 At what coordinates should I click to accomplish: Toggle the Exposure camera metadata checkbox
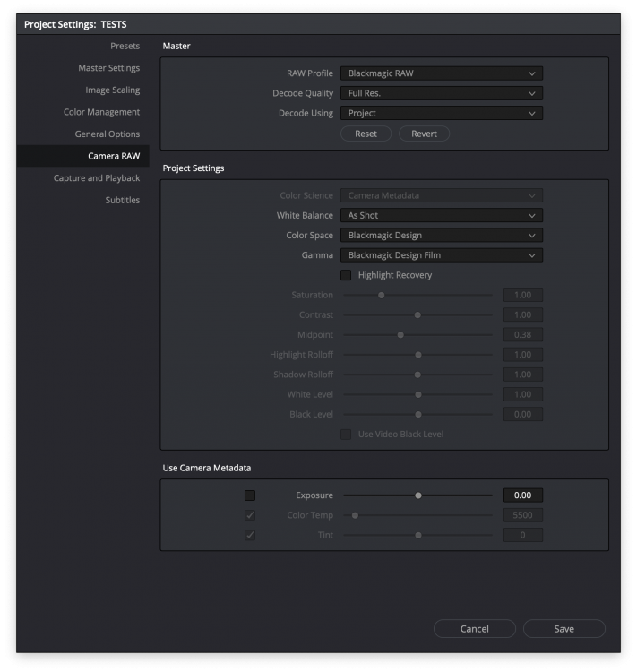250,495
